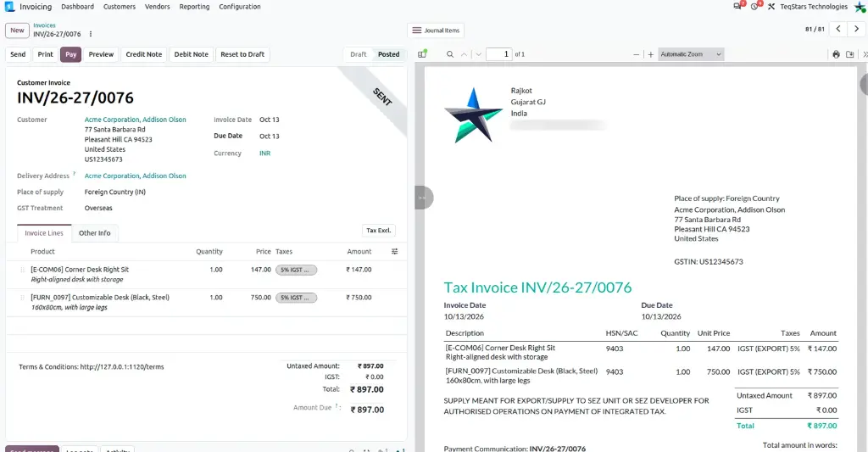Click the 5% IGST tag on Customizable Desk line
This screenshot has width=868, height=452.
tap(296, 298)
